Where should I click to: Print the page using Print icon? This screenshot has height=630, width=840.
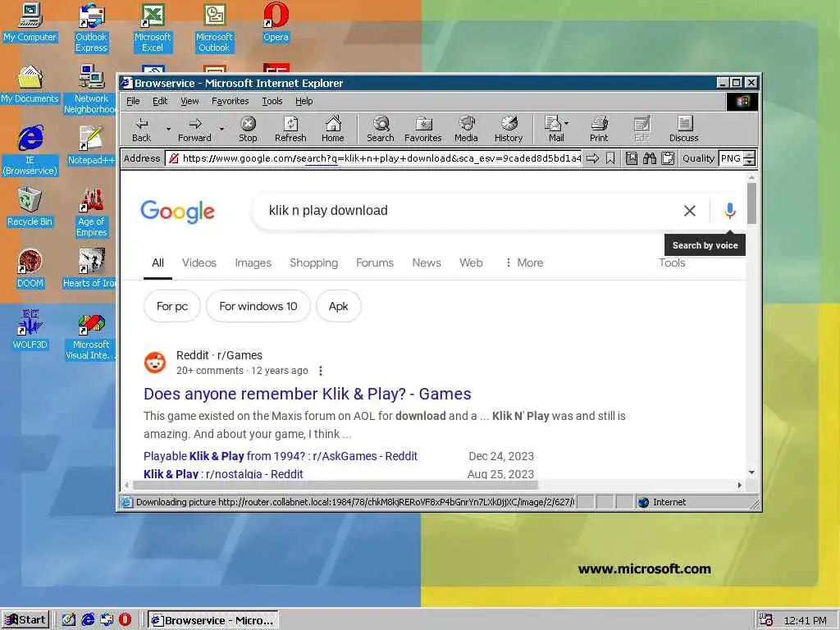coord(599,129)
